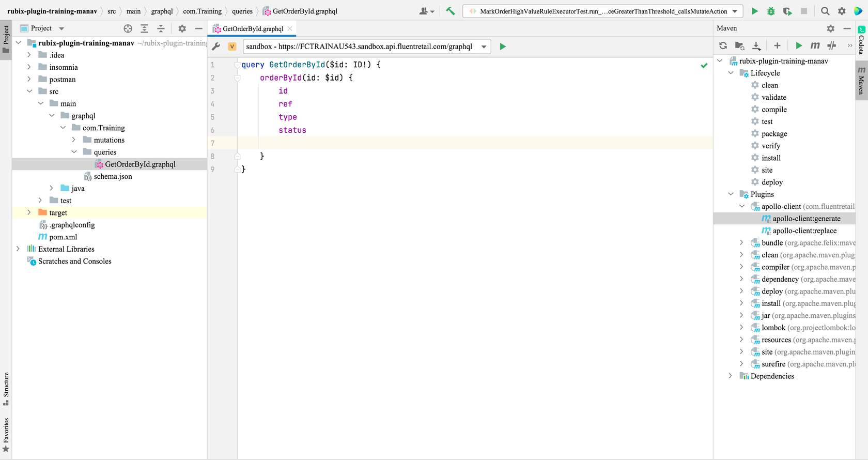Open the sandbox endpoint dropdown
868x460 pixels.
tap(484, 47)
